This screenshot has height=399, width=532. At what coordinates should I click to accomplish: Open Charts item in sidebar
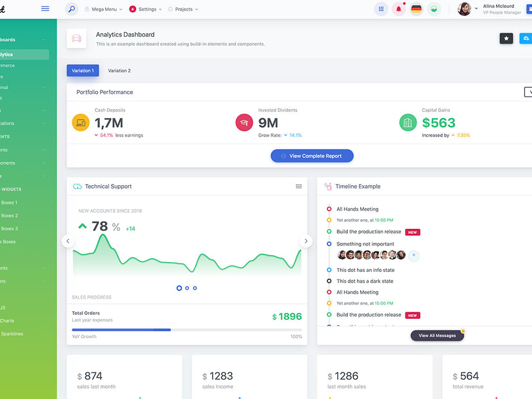(x=7, y=321)
